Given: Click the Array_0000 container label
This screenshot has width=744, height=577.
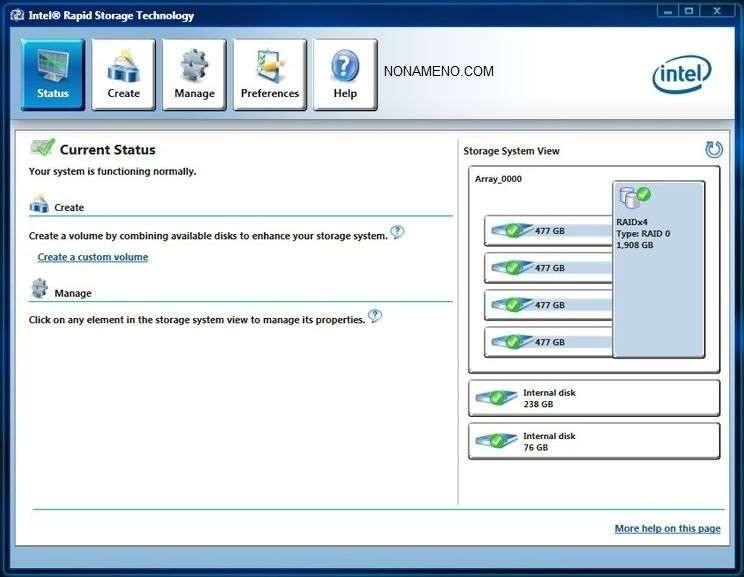Looking at the screenshot, I should 498,179.
